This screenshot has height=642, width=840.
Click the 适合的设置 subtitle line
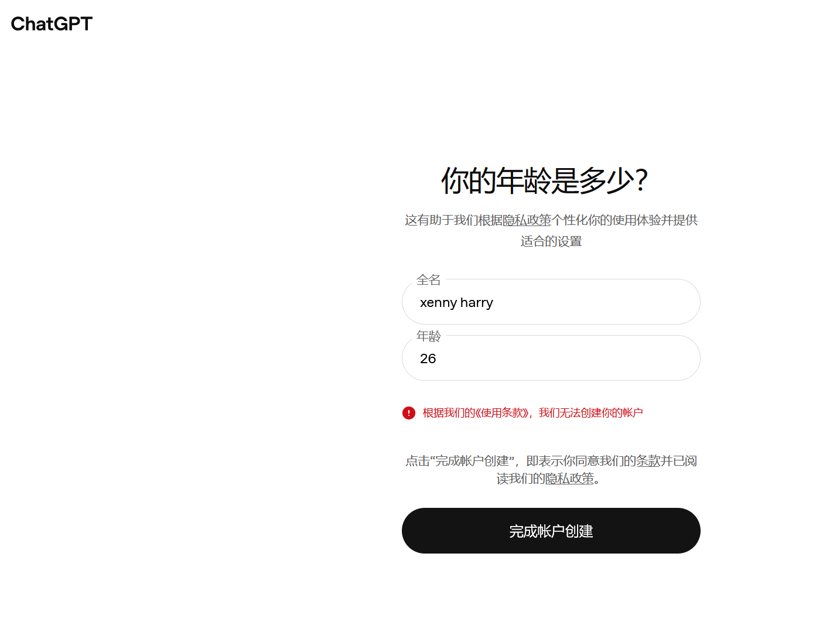click(x=551, y=241)
